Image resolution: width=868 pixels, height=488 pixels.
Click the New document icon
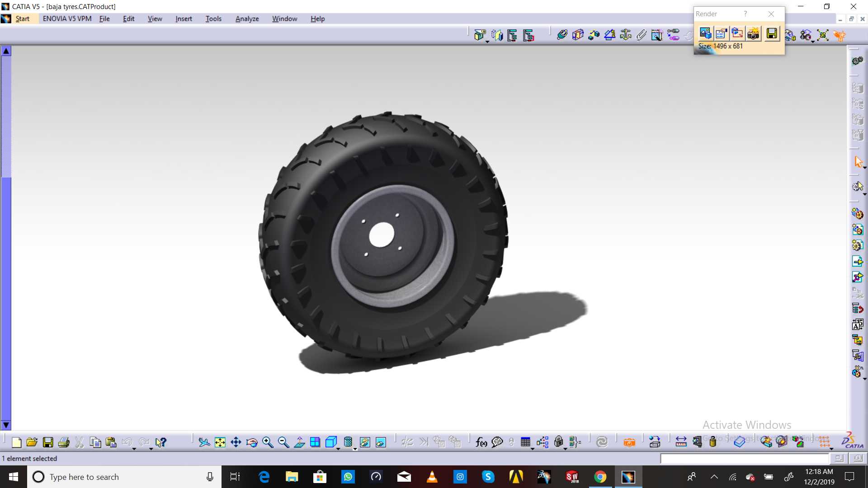point(17,442)
